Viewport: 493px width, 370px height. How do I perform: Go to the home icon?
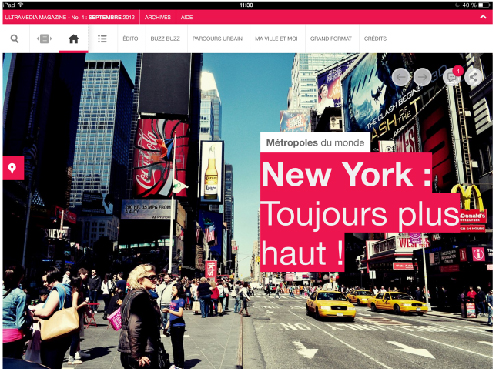pyautogui.click(x=74, y=39)
